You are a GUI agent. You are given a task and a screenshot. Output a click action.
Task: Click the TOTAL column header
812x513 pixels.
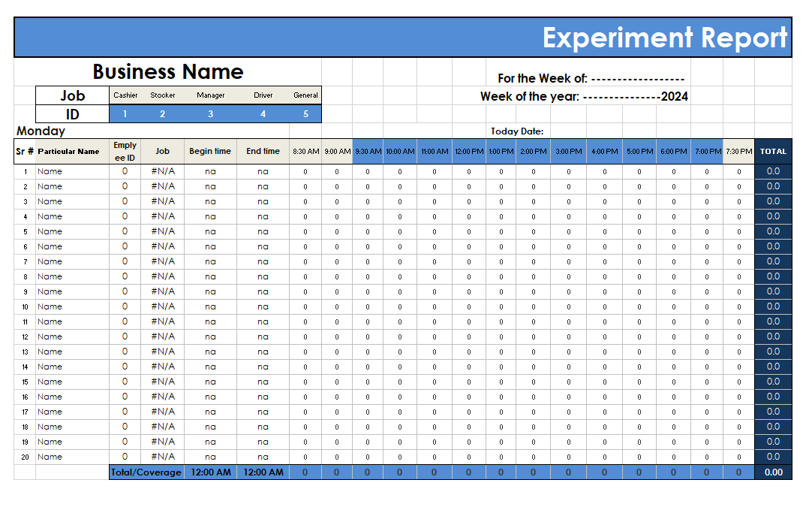773,152
